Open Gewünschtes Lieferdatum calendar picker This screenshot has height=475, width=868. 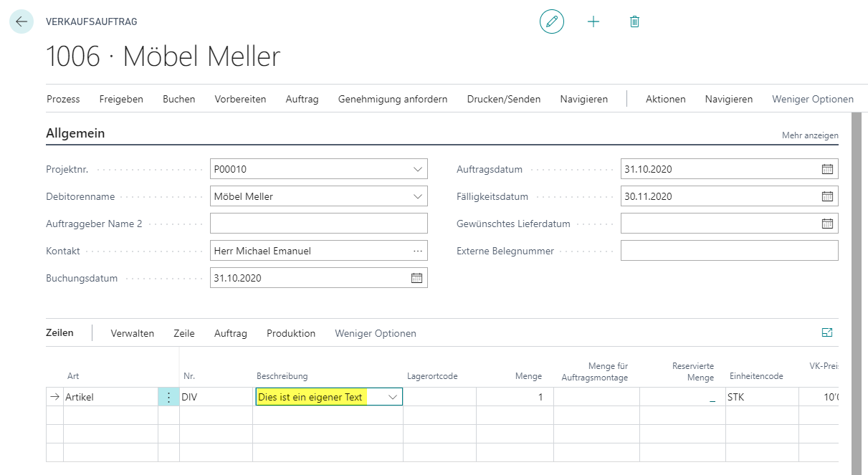827,224
